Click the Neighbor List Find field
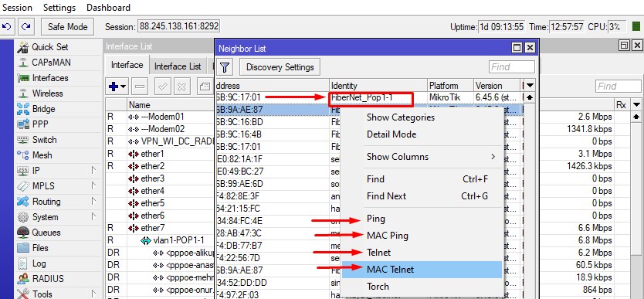644x299 pixels. [512, 67]
